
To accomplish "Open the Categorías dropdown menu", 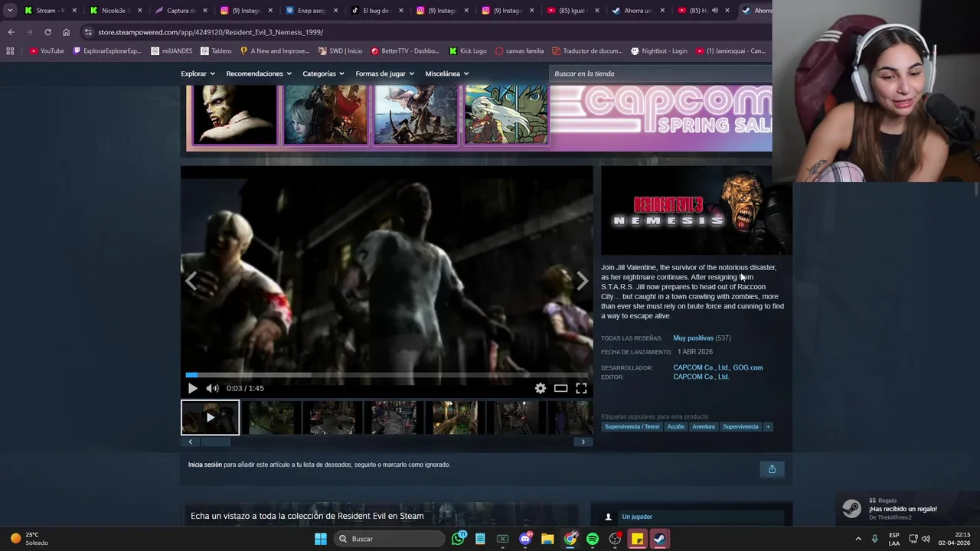I will tap(324, 73).
